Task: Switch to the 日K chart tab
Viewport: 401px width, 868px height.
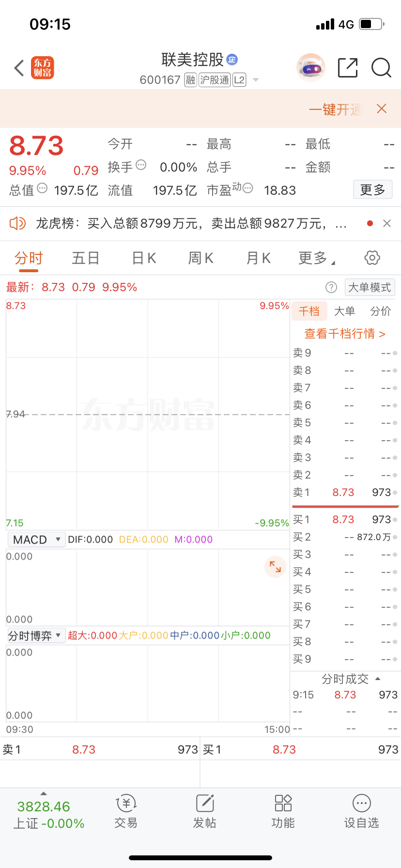Action: coord(144,258)
